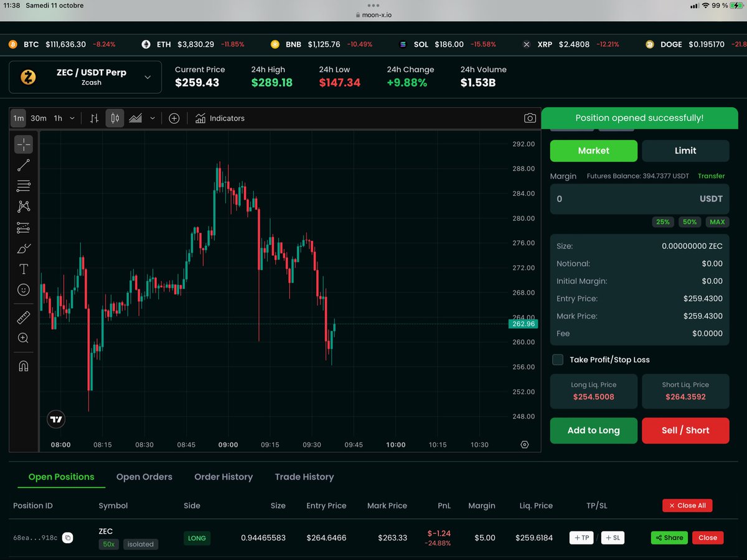747x560 pixels.
Task: Expand more chart styles dropdown arrow
Action: 153,118
